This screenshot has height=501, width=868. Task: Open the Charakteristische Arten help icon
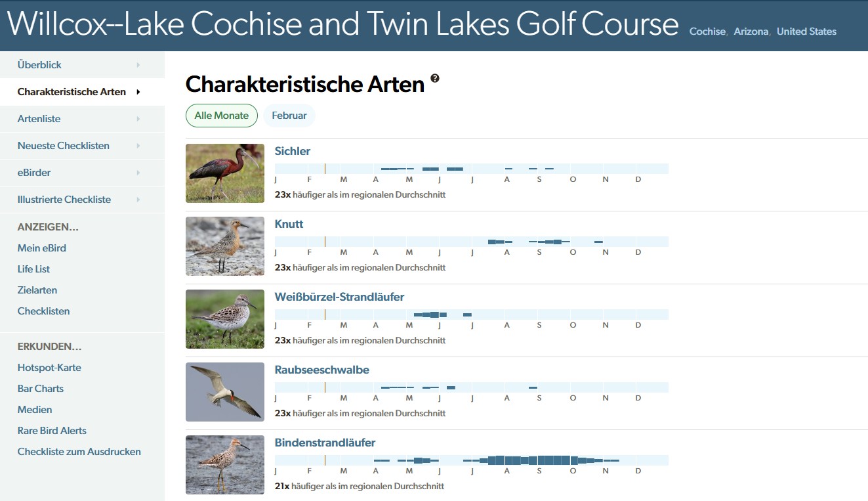[434, 79]
